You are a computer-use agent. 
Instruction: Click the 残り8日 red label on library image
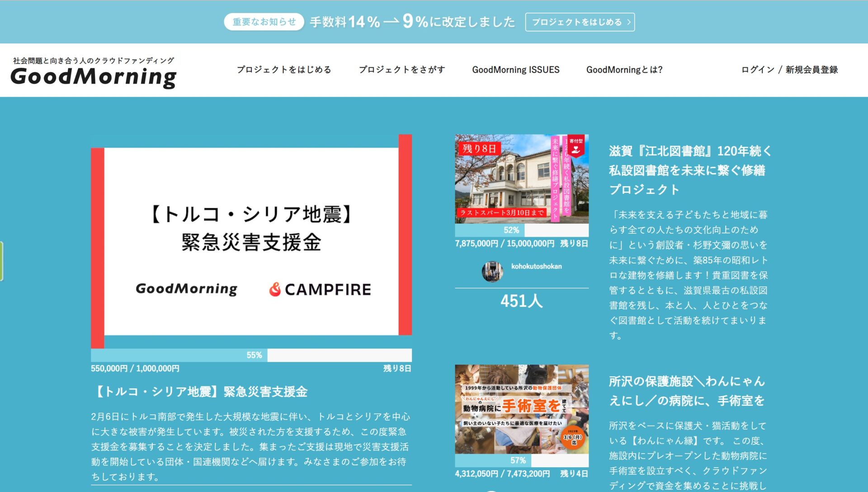[x=480, y=149]
